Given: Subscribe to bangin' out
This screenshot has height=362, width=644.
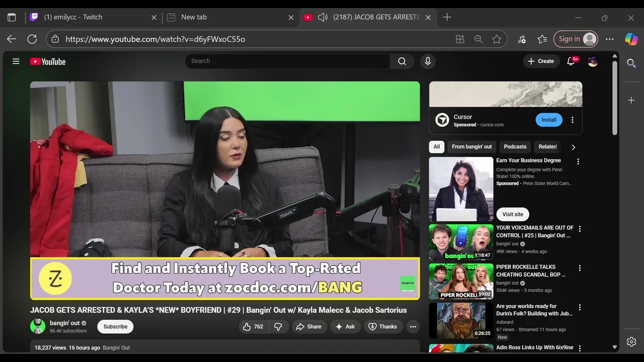Looking at the screenshot, I should [115, 327].
